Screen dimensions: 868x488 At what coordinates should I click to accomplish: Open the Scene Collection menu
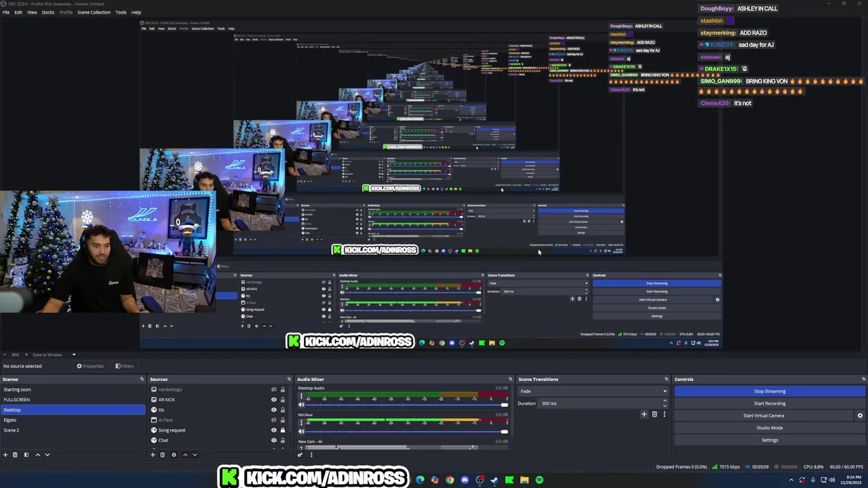click(x=94, y=12)
